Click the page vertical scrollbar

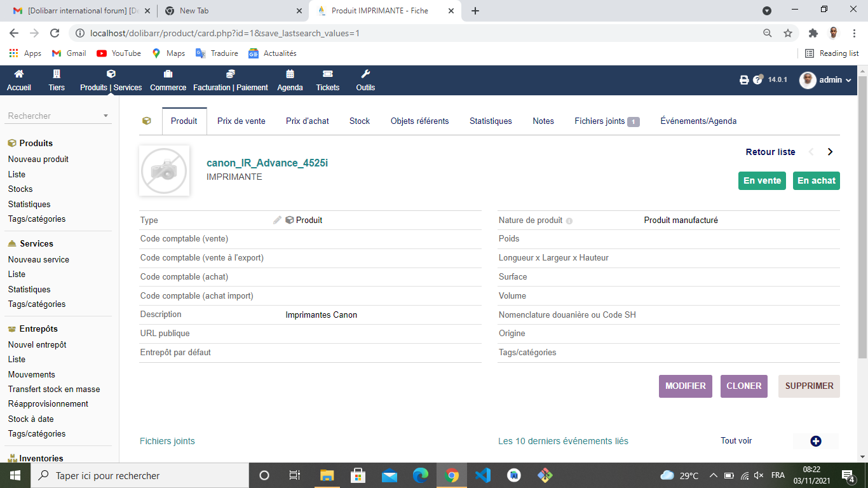tap(862, 216)
